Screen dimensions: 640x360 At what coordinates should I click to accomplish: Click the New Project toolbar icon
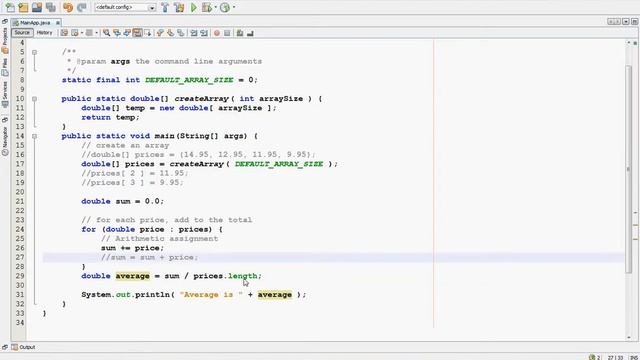pyautogui.click(x=23, y=7)
